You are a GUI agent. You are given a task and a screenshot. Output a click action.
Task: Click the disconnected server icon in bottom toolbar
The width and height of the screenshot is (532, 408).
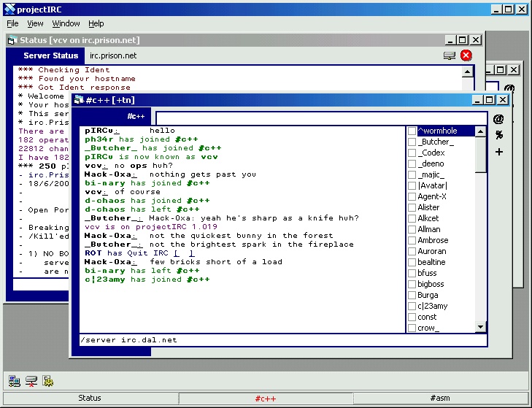31,380
